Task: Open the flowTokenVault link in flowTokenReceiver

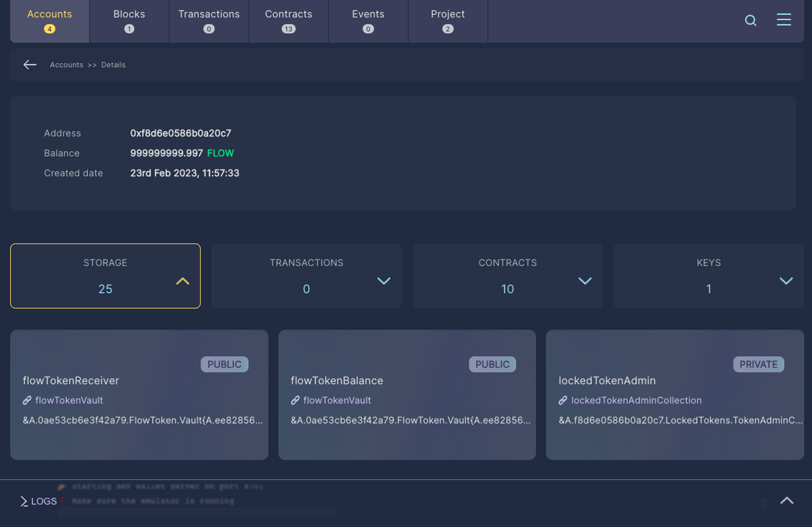Action: pos(69,400)
